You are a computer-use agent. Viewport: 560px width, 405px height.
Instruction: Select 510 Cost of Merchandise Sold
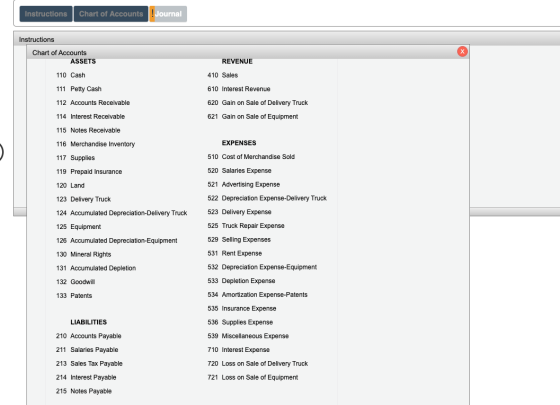point(251,157)
